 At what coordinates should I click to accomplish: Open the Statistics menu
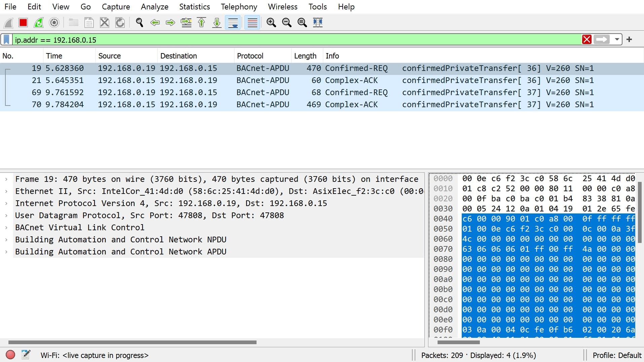pyautogui.click(x=194, y=6)
